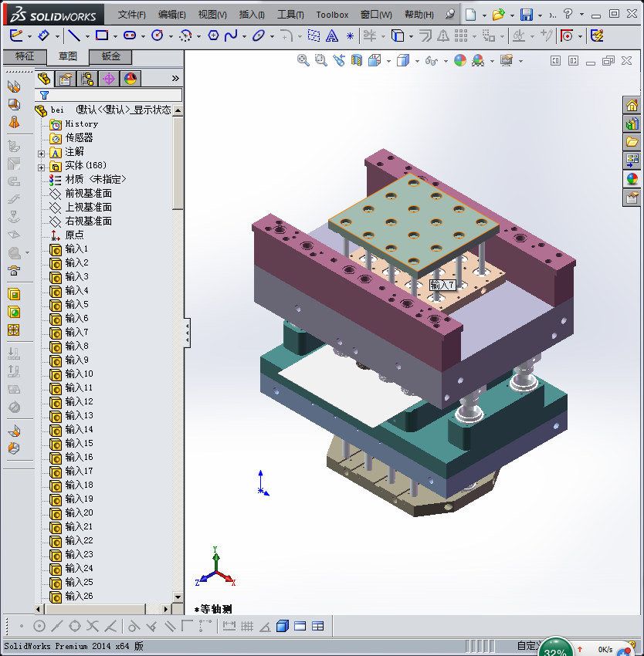This screenshot has width=644, height=656.
Task: Open the Display Style dropdown arrow
Action: [x=417, y=62]
